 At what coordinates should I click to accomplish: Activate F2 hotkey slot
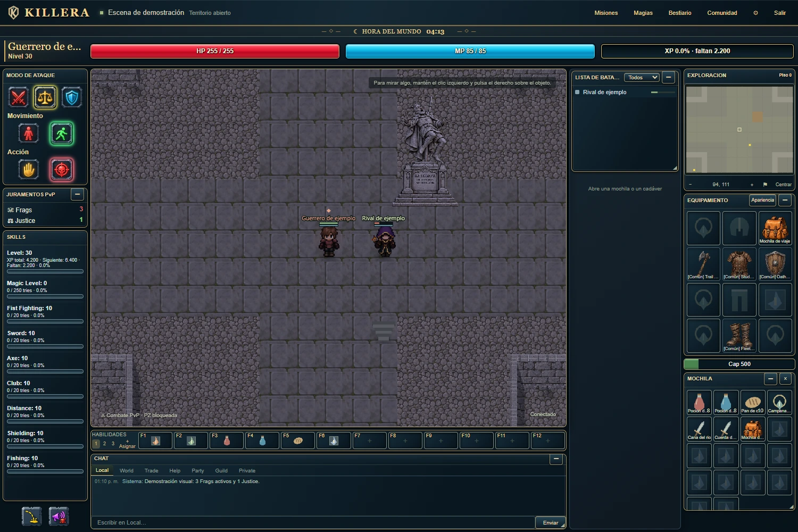coord(191,440)
